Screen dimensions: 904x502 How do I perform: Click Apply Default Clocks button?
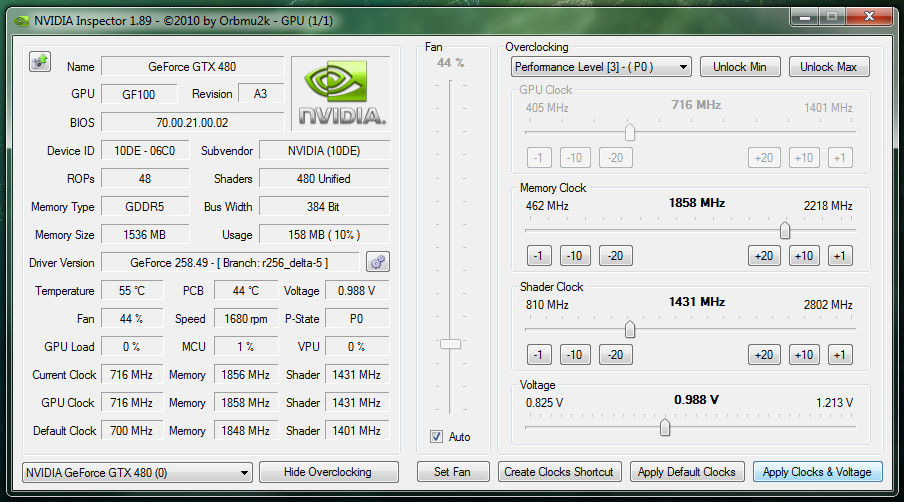(x=687, y=472)
